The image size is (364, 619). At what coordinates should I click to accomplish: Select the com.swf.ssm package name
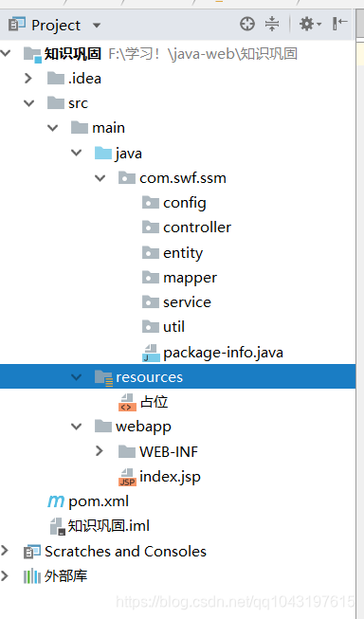(x=183, y=178)
